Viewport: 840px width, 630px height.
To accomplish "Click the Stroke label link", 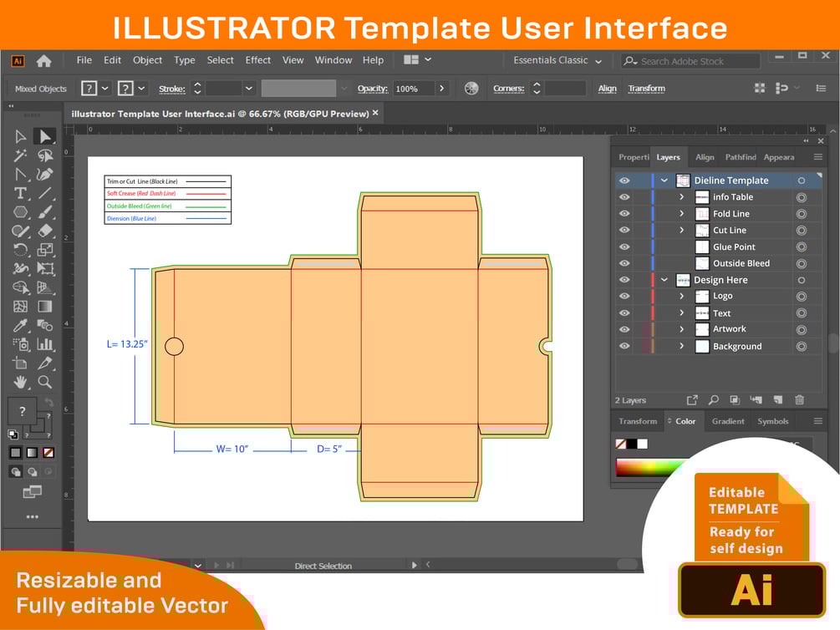I will [172, 89].
